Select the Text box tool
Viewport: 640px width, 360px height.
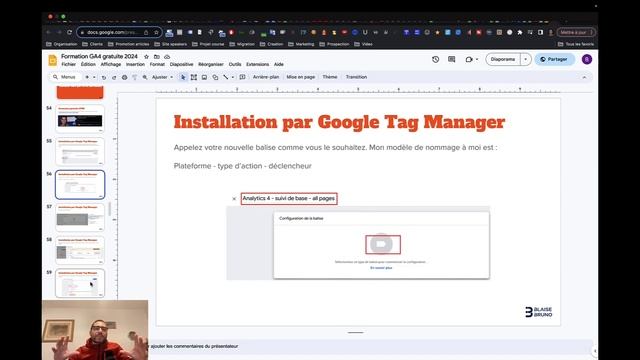(x=193, y=77)
